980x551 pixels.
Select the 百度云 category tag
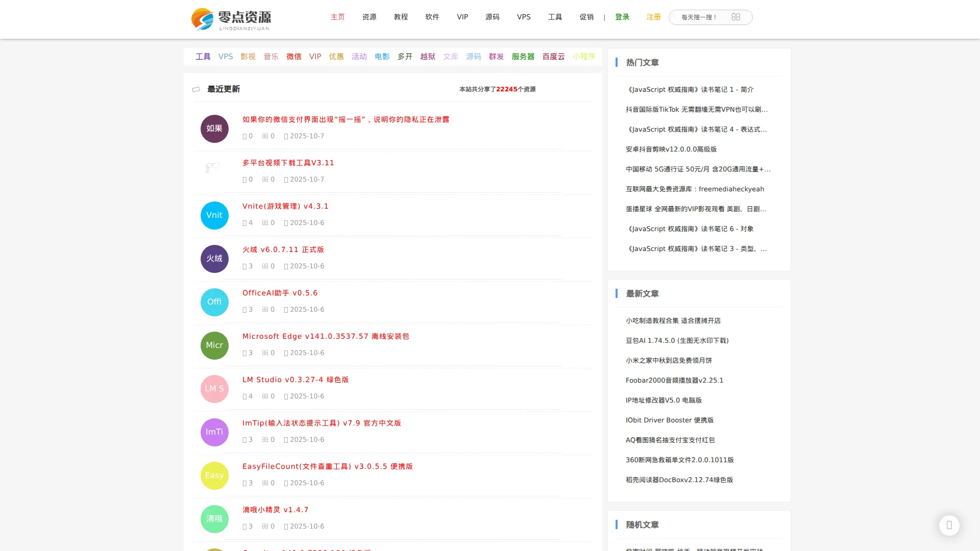[x=553, y=57]
